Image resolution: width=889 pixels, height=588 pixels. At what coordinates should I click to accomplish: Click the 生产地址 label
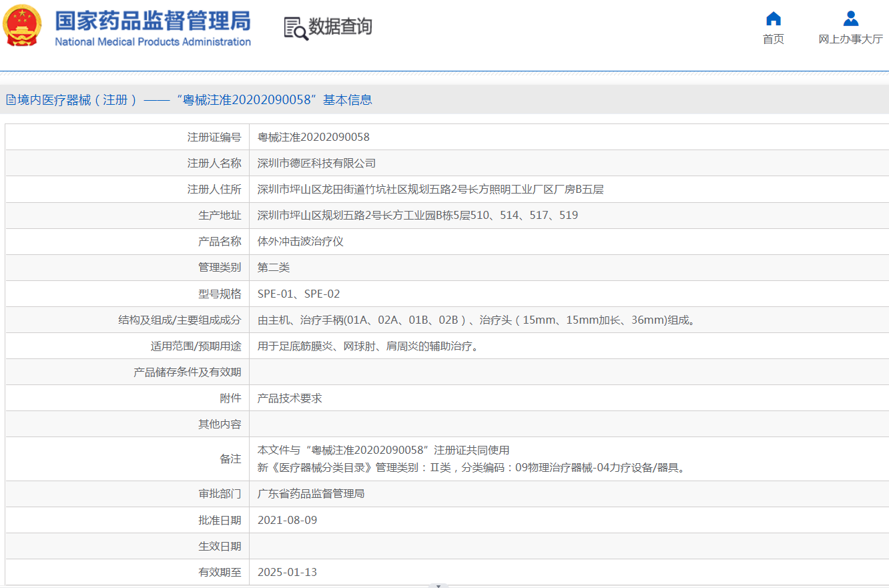pyautogui.click(x=220, y=216)
